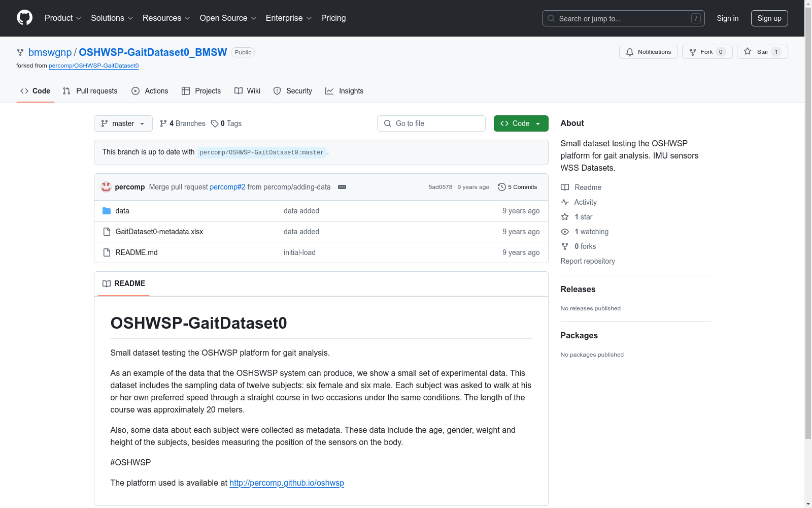Click the 1 watching link
812x508 pixels.
591,232
